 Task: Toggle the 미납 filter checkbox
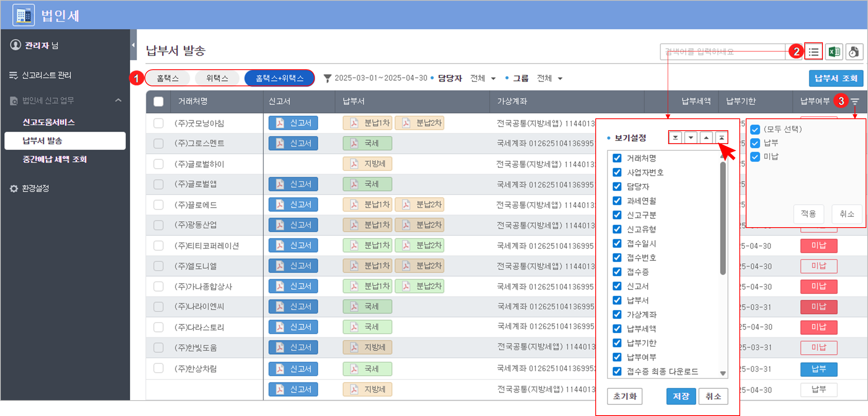(755, 157)
